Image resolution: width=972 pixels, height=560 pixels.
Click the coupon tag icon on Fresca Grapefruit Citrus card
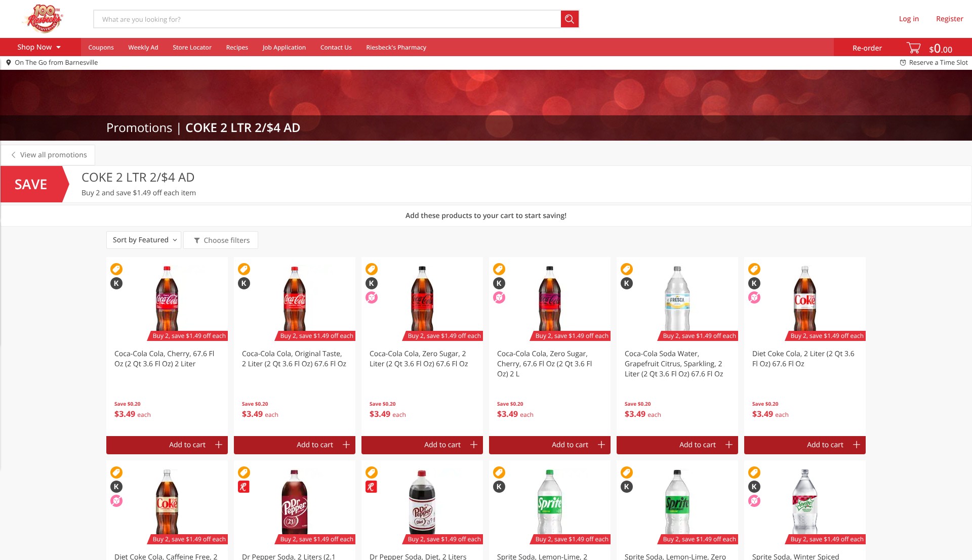point(627,269)
